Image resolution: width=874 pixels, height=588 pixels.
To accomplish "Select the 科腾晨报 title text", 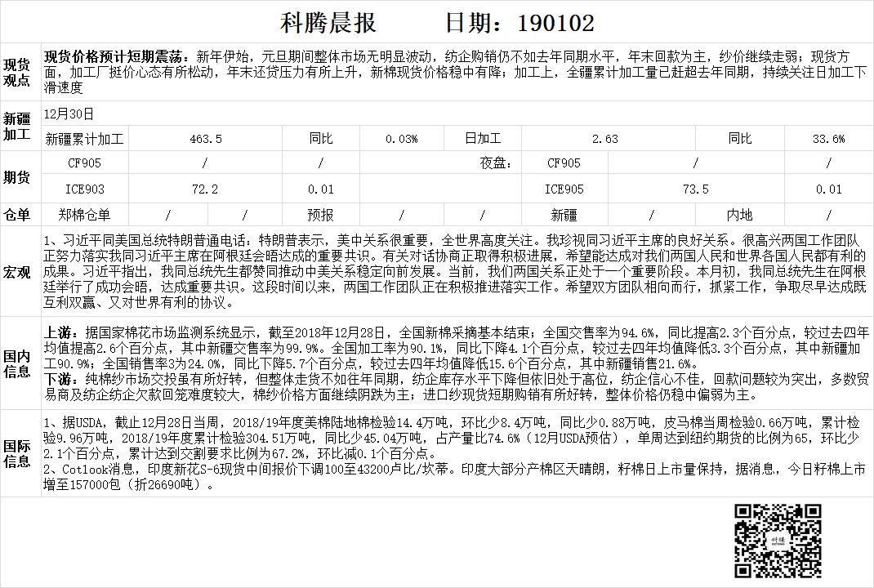I will 328,22.
